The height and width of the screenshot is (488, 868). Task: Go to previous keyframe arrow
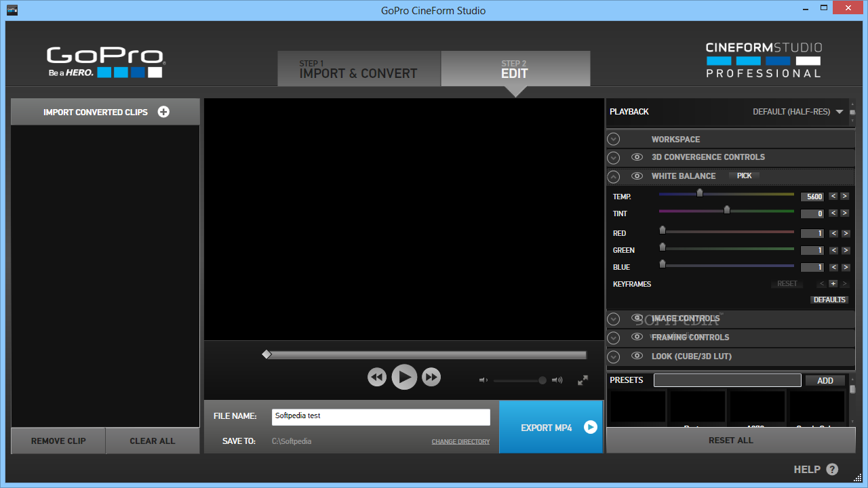click(822, 284)
